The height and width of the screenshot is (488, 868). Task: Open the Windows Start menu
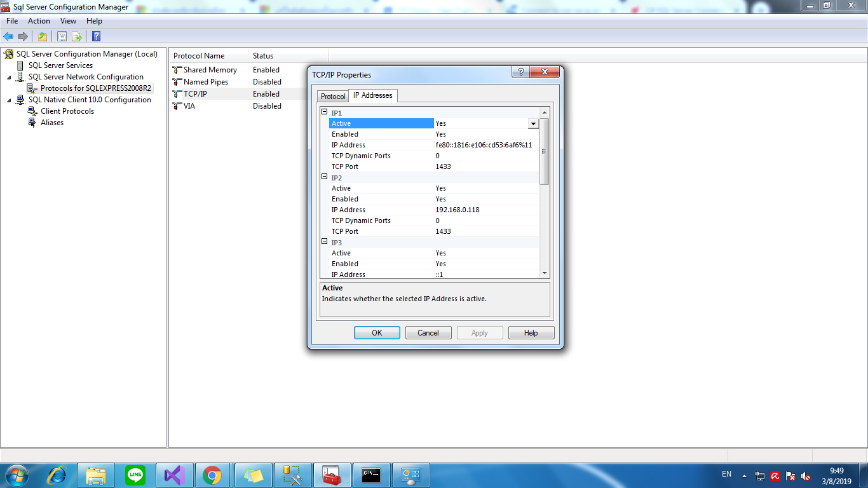pos(16,475)
